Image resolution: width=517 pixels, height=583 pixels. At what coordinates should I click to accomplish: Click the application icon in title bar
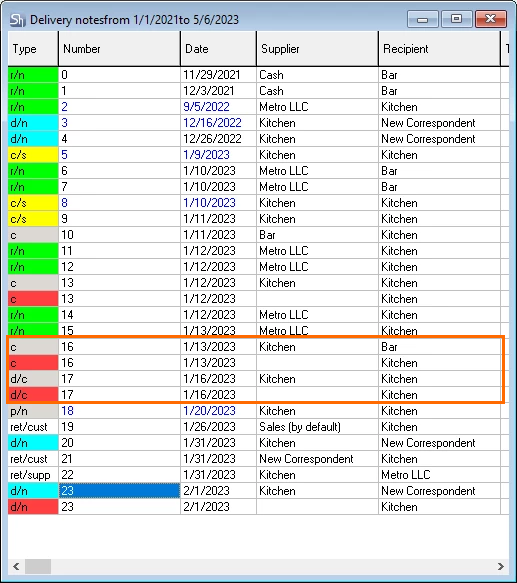tap(17, 20)
